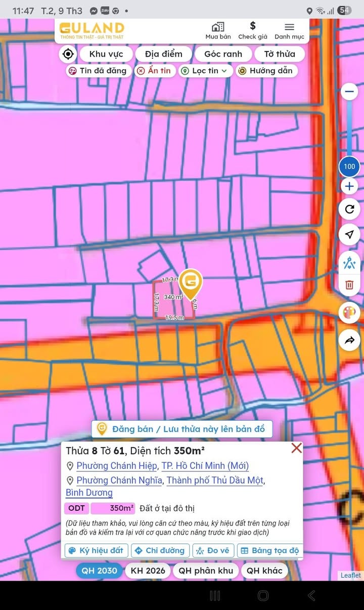Toggle Ẩn tin to hide listings

pos(155,71)
